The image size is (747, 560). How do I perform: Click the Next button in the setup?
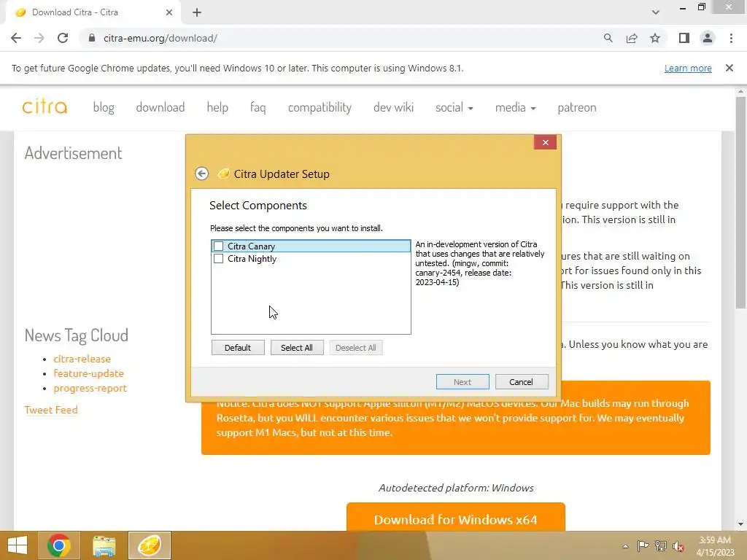point(462,382)
